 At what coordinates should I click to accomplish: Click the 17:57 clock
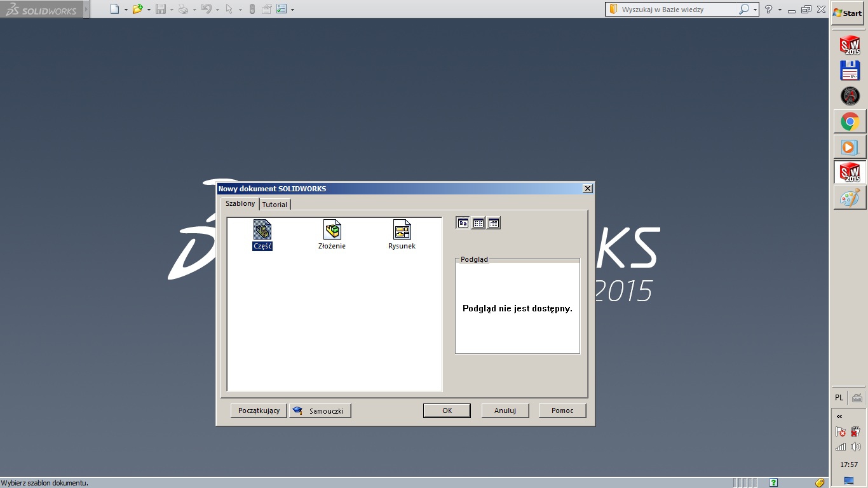(849, 464)
